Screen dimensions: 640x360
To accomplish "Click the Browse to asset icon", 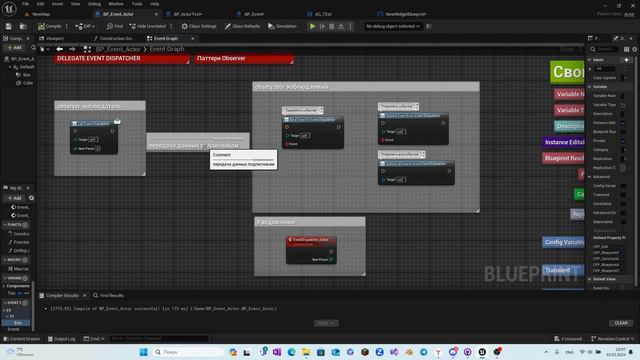I will pos(23,26).
